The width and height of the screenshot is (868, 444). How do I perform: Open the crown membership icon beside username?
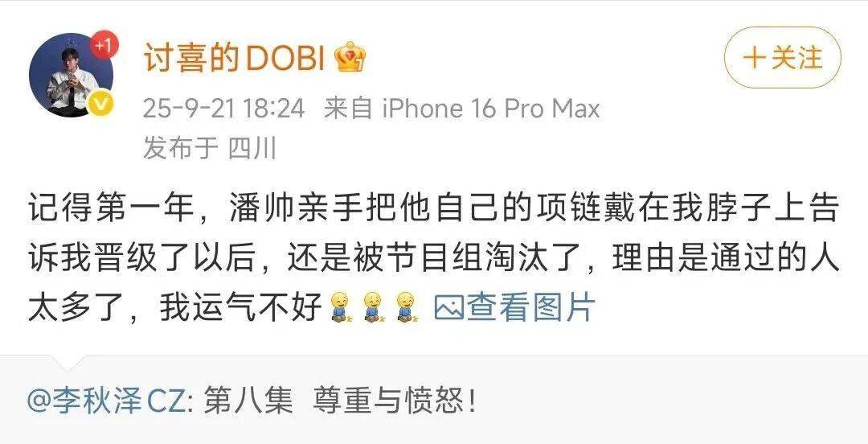350,57
